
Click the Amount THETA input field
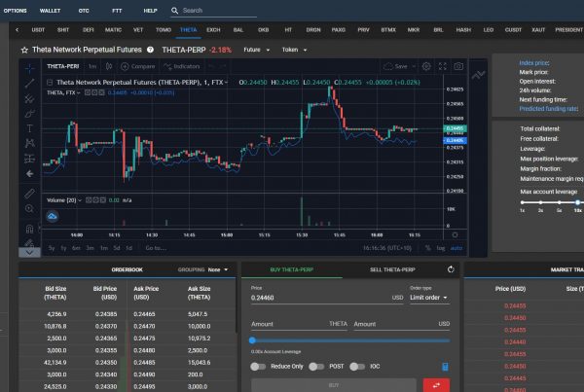(x=299, y=324)
